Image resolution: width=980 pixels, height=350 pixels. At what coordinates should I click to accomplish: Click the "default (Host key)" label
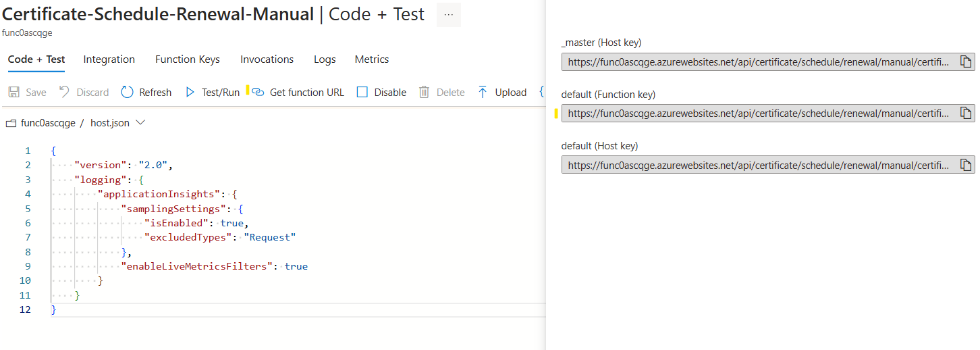[599, 146]
